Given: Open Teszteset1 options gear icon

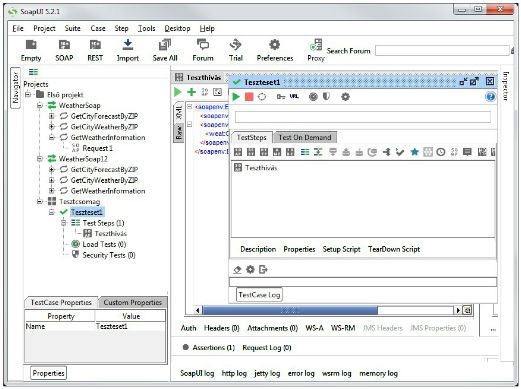Looking at the screenshot, I should [x=345, y=97].
